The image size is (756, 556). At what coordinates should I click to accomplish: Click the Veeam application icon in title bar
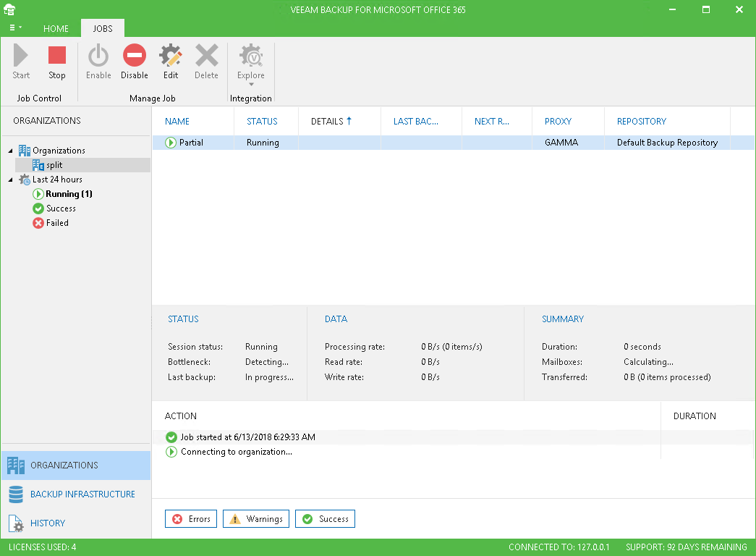pyautogui.click(x=9, y=9)
